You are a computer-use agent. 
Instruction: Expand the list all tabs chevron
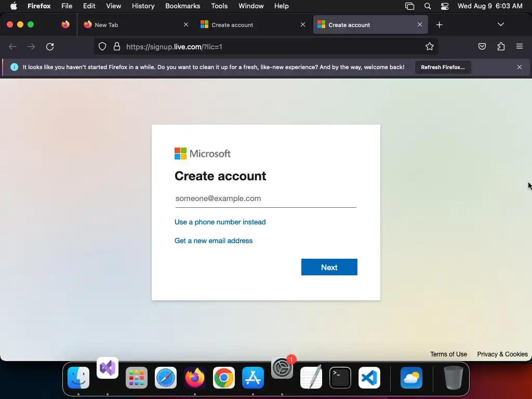click(x=500, y=24)
